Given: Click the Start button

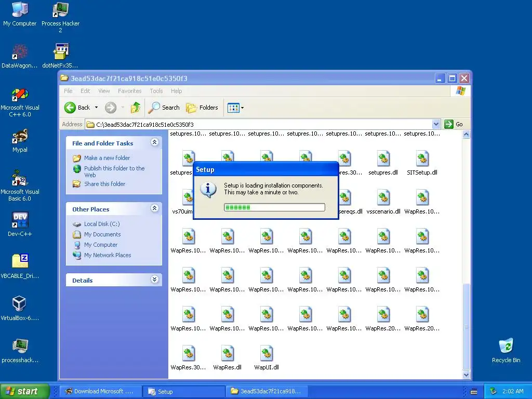Looking at the screenshot, I should pyautogui.click(x=24, y=391).
